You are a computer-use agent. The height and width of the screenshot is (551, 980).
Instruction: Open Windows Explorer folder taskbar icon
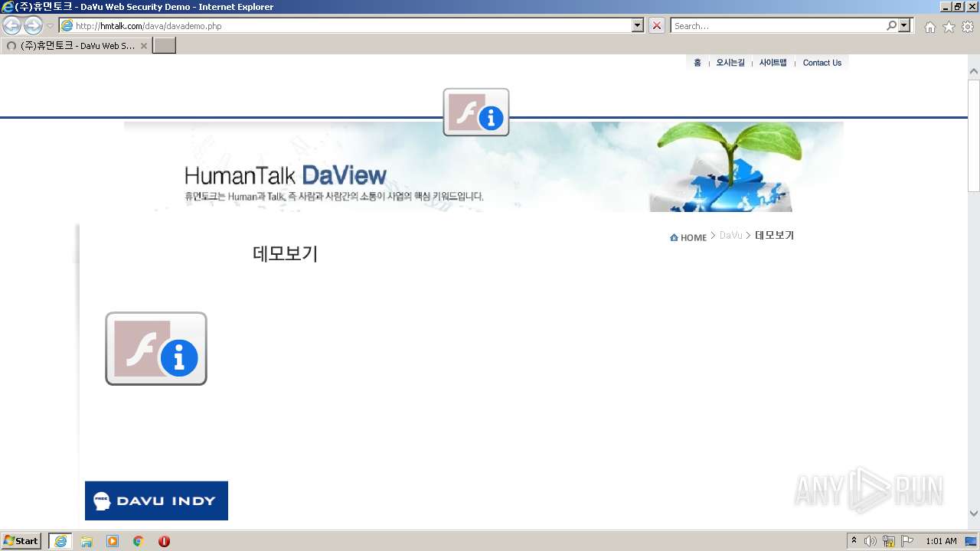click(87, 541)
